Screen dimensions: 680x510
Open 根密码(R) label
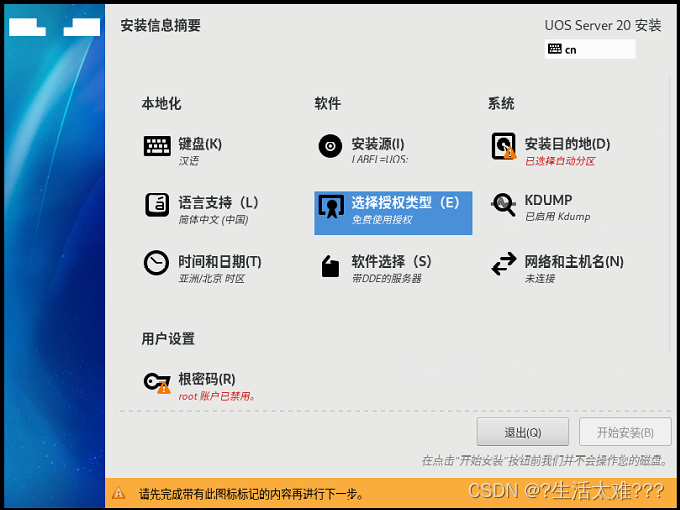[x=207, y=379]
